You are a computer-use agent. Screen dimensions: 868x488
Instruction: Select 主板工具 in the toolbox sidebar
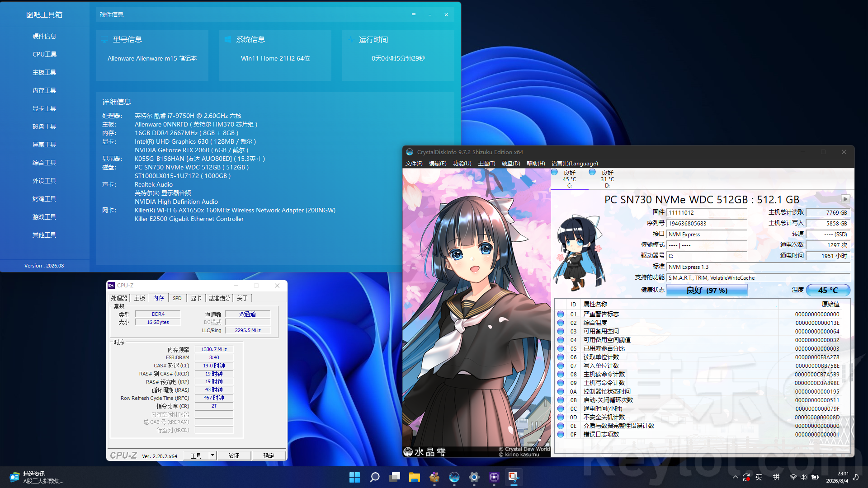point(44,72)
